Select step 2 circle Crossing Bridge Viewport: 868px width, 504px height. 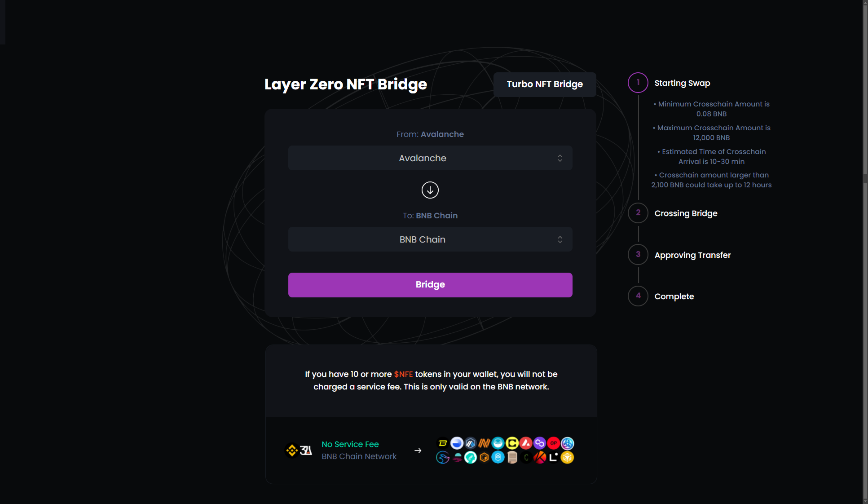pos(638,213)
